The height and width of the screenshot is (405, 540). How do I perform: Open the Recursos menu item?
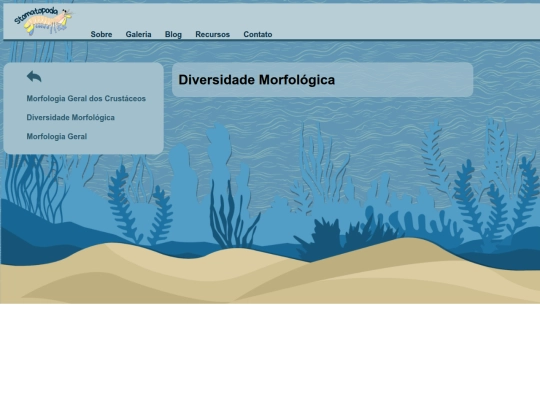[212, 34]
